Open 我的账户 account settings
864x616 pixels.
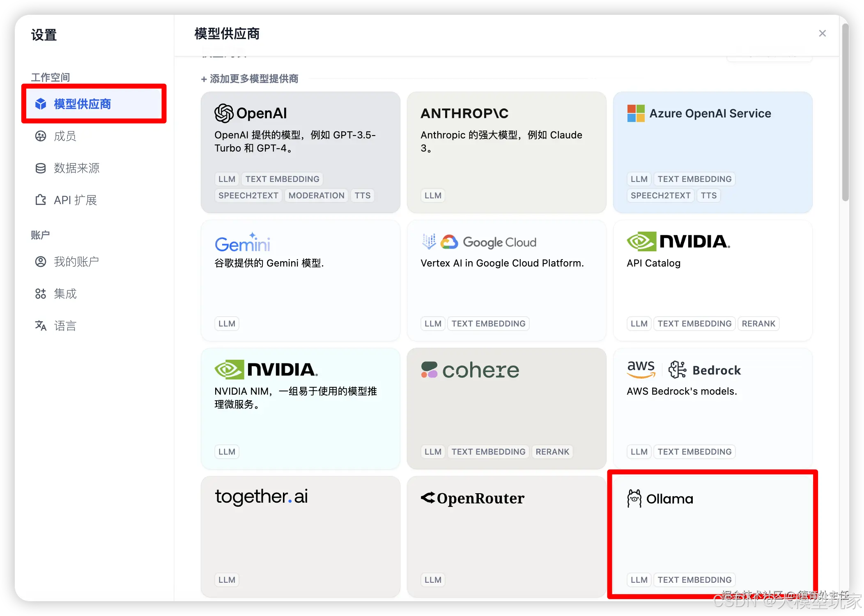coord(77,262)
